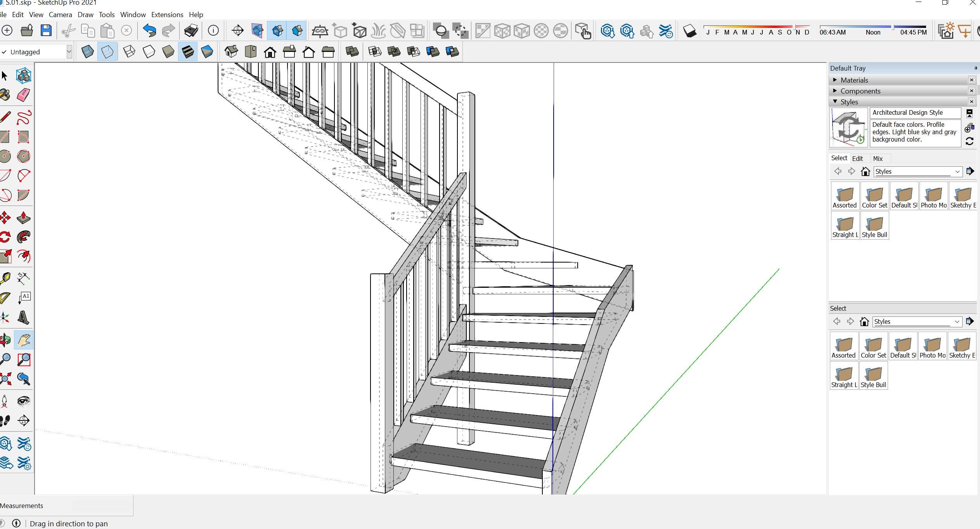
Task: Click the Undo arrow icon
Action: 149,30
